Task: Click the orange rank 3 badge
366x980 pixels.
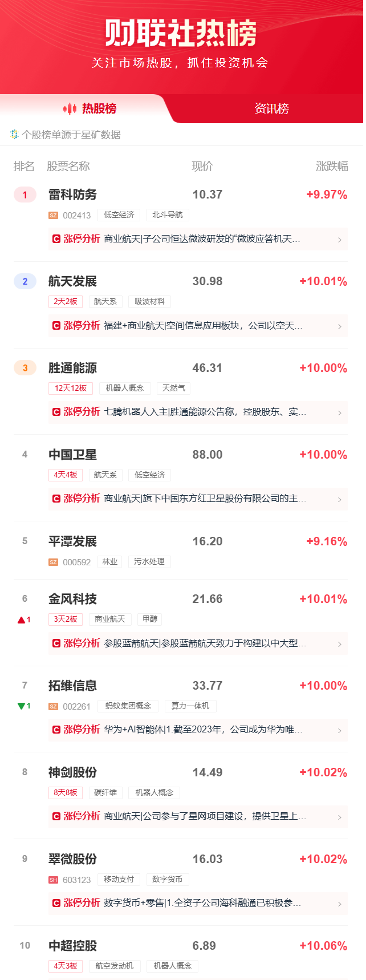Action: (x=25, y=368)
